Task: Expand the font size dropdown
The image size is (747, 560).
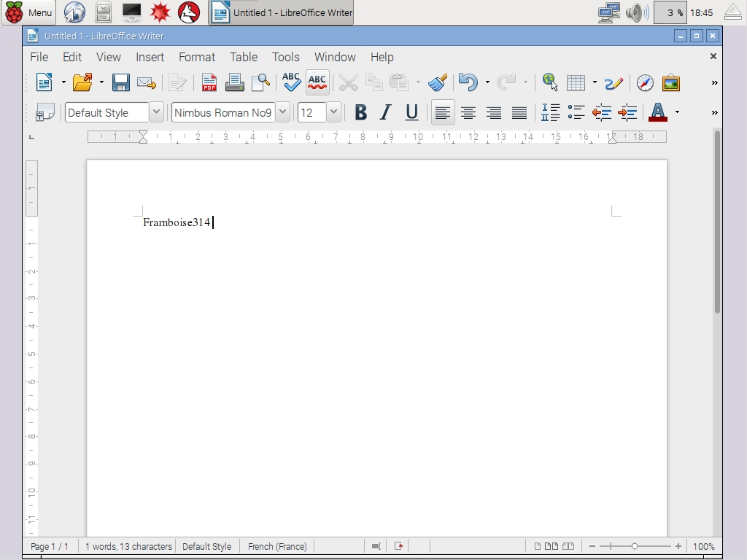Action: pos(333,112)
